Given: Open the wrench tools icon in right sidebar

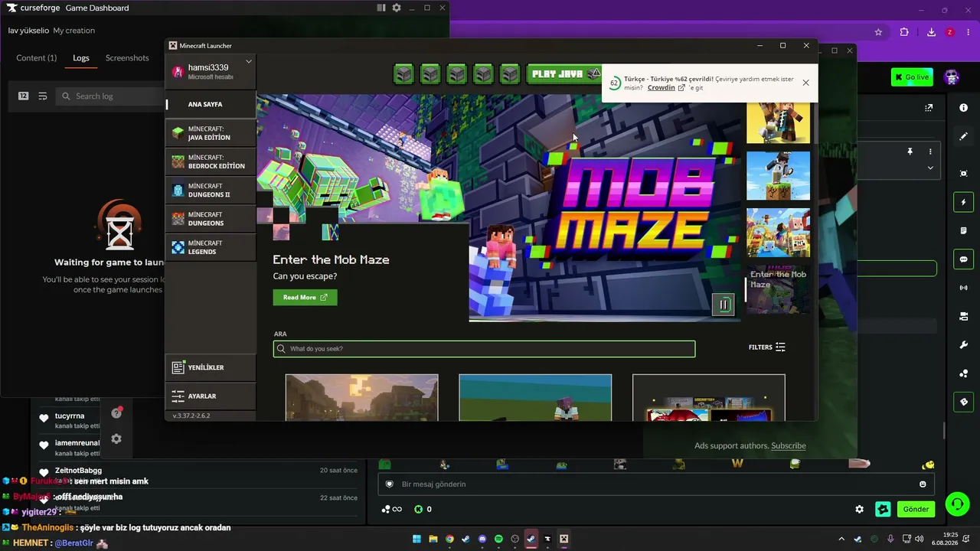Looking at the screenshot, I should point(963,345).
